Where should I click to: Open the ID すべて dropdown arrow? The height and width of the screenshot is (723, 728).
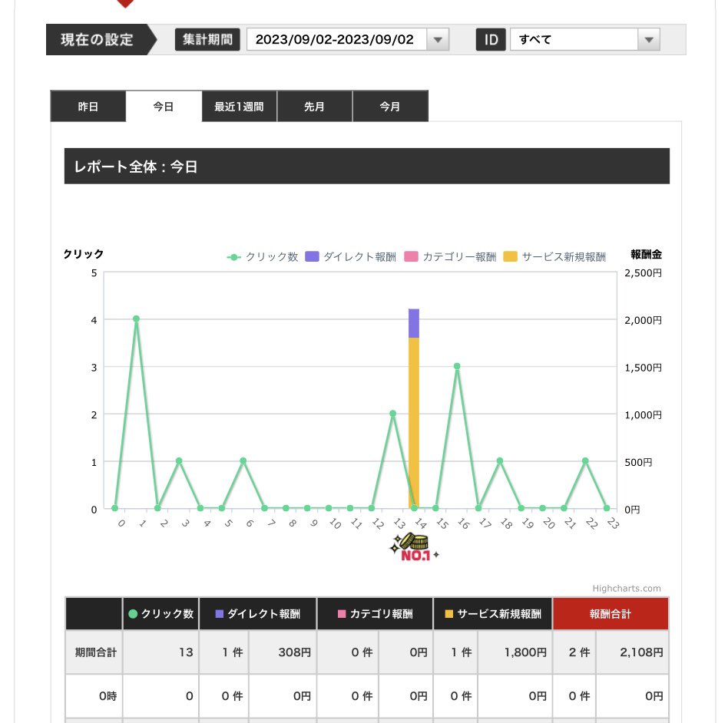tap(649, 39)
